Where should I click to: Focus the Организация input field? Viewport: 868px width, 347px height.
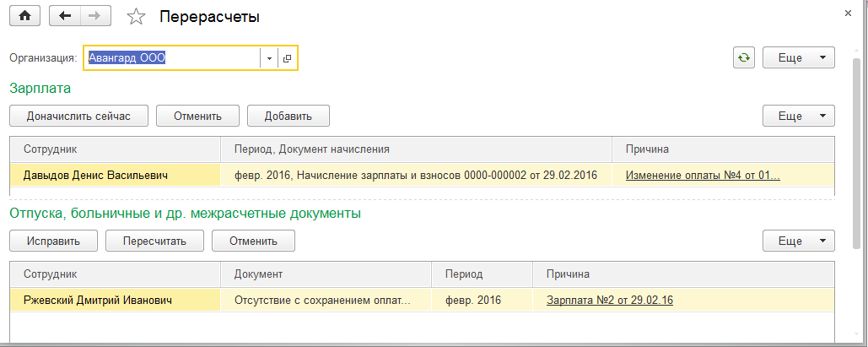click(x=171, y=58)
